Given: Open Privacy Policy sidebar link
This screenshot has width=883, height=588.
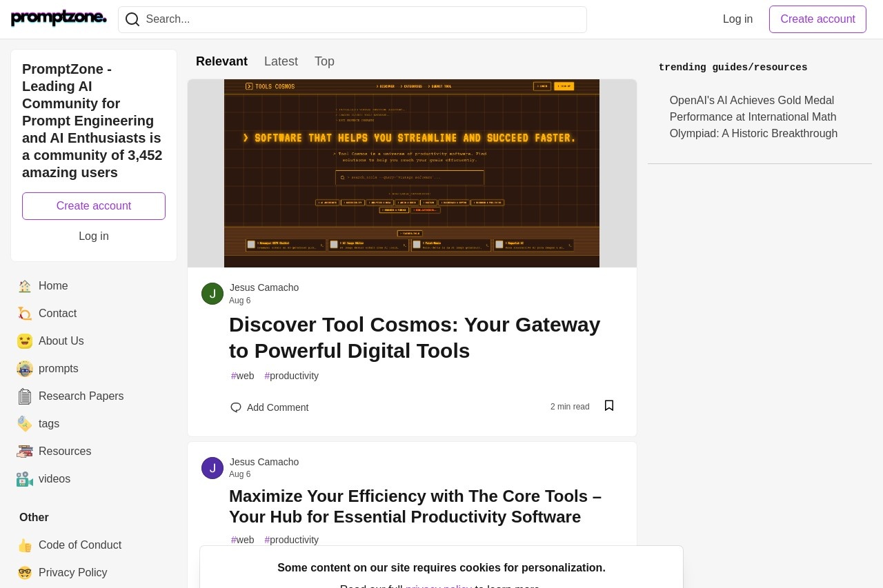Looking at the screenshot, I should pos(94,573).
